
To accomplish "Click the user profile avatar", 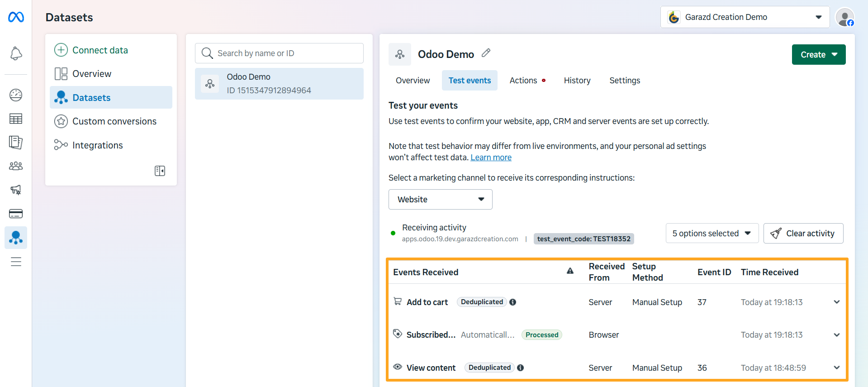I will point(844,17).
